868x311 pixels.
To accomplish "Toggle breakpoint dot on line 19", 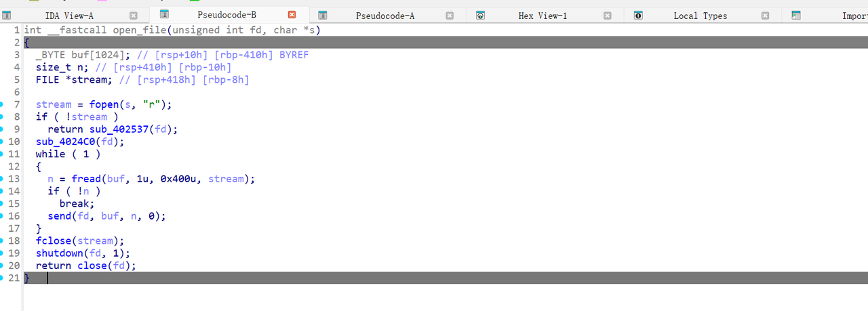I will (2, 253).
